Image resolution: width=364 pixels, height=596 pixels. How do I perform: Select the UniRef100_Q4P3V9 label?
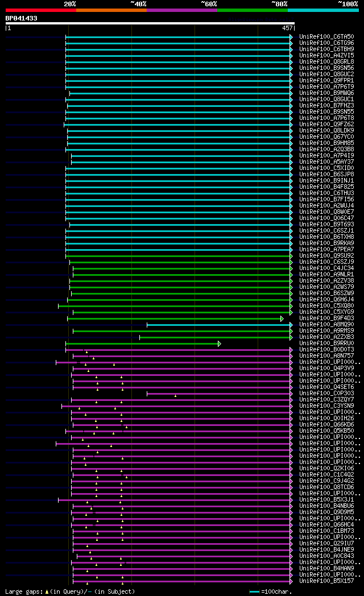pos(326,368)
